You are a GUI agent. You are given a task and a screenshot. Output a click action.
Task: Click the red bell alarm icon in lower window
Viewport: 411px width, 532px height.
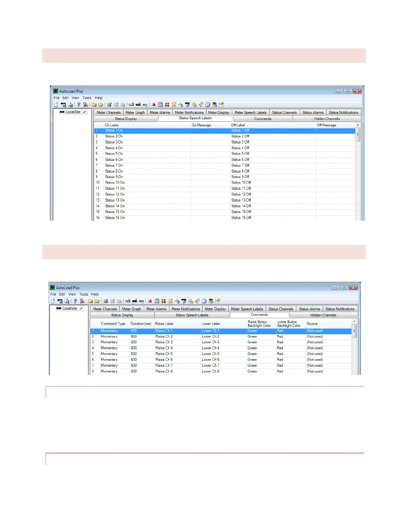[150, 301]
